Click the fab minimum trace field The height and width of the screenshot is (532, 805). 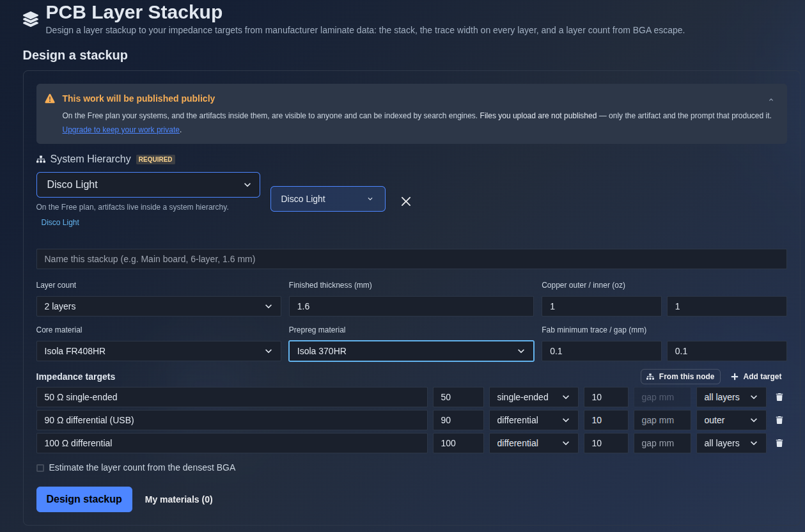601,351
